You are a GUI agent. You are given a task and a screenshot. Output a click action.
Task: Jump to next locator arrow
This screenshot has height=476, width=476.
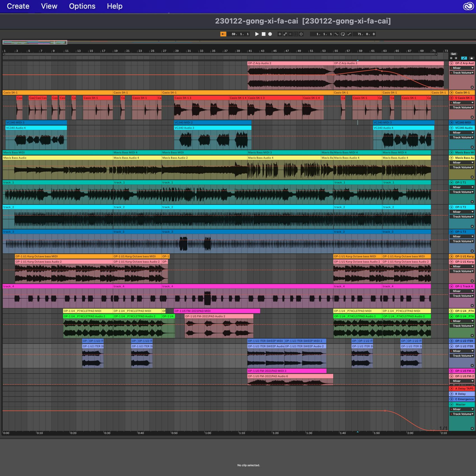456,58
